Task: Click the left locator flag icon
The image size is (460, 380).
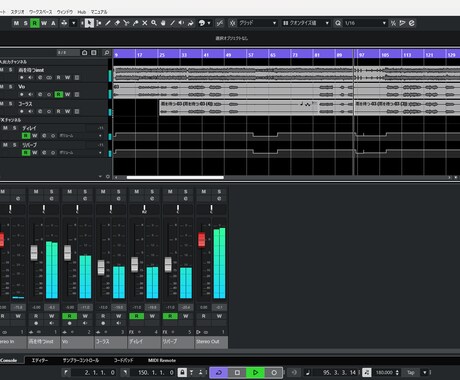Action: (x=66, y=372)
